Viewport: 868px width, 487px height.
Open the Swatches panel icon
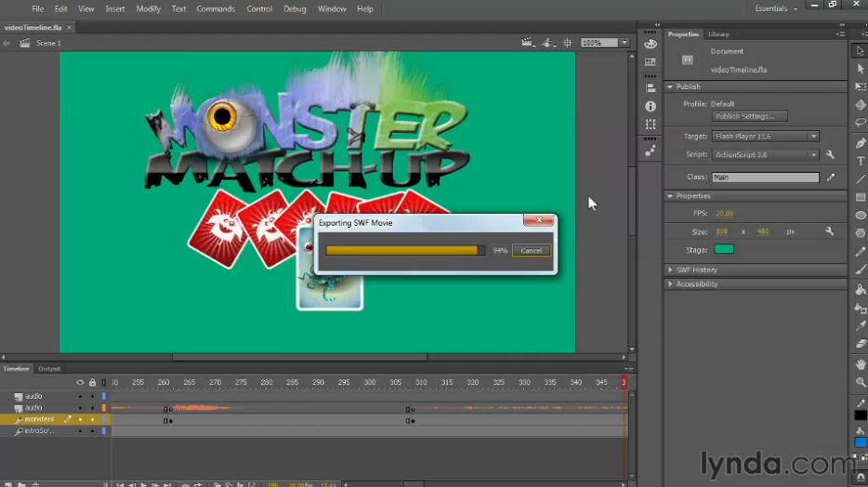[651, 62]
